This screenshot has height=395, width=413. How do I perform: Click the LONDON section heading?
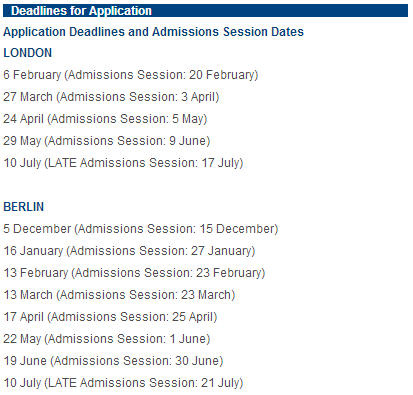tap(28, 53)
